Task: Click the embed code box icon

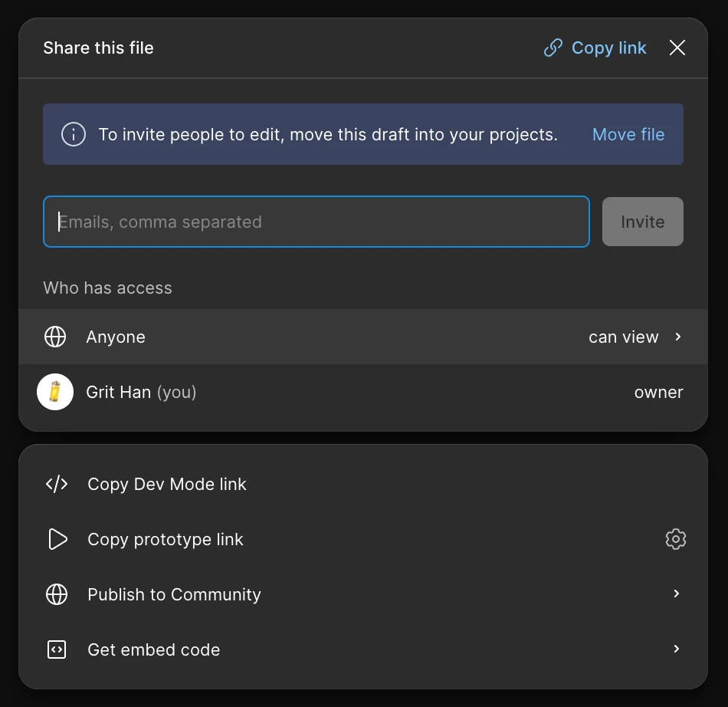Action: (57, 650)
